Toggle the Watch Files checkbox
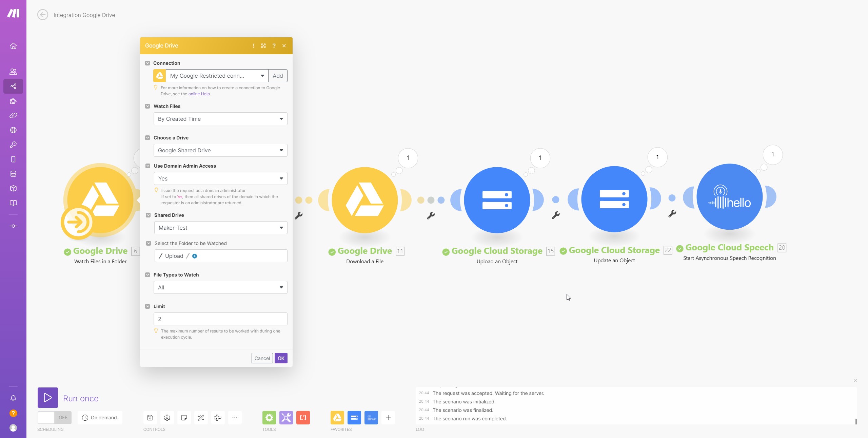This screenshot has width=868, height=438. [147, 106]
